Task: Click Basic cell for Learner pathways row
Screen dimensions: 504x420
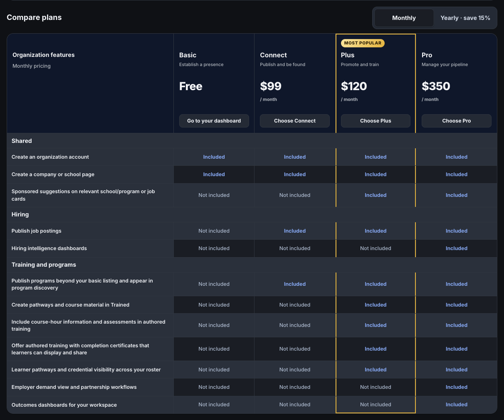Action: coord(214,370)
